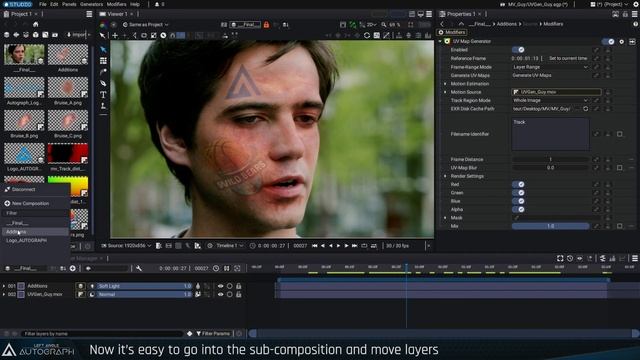This screenshot has height=360, width=640.
Task: Toggle solo circle for Additions layer
Action: pyautogui.click(x=230, y=286)
